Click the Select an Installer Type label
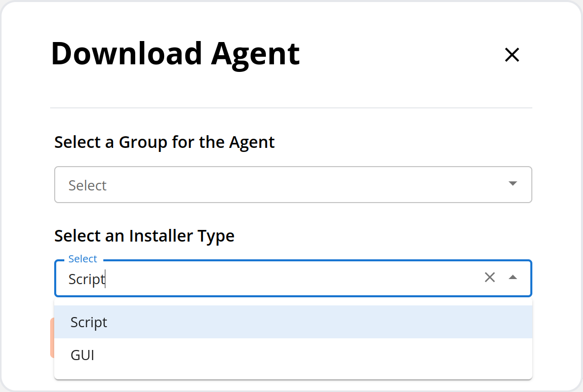This screenshot has width=583, height=392. [x=144, y=236]
